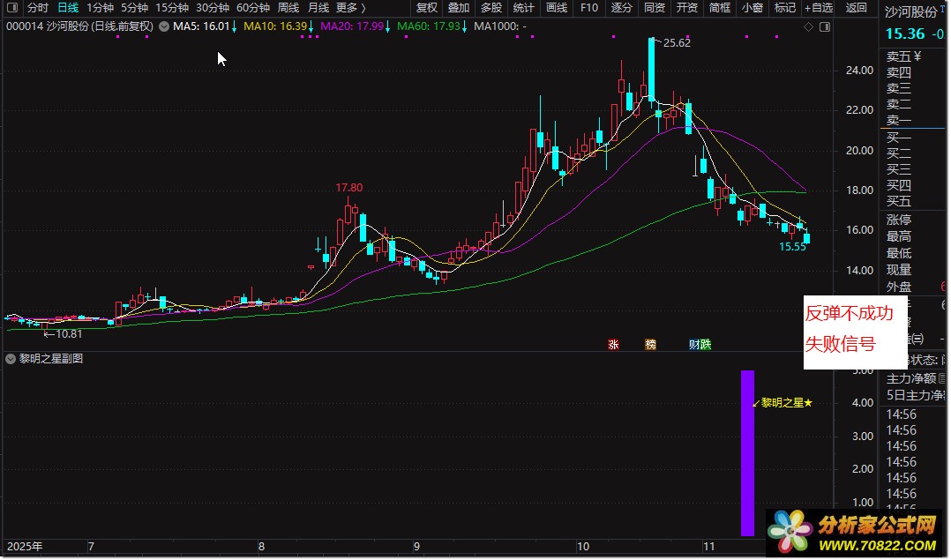Select the 60分钟 period tab
Screen dimensions: 951x560
(252, 8)
